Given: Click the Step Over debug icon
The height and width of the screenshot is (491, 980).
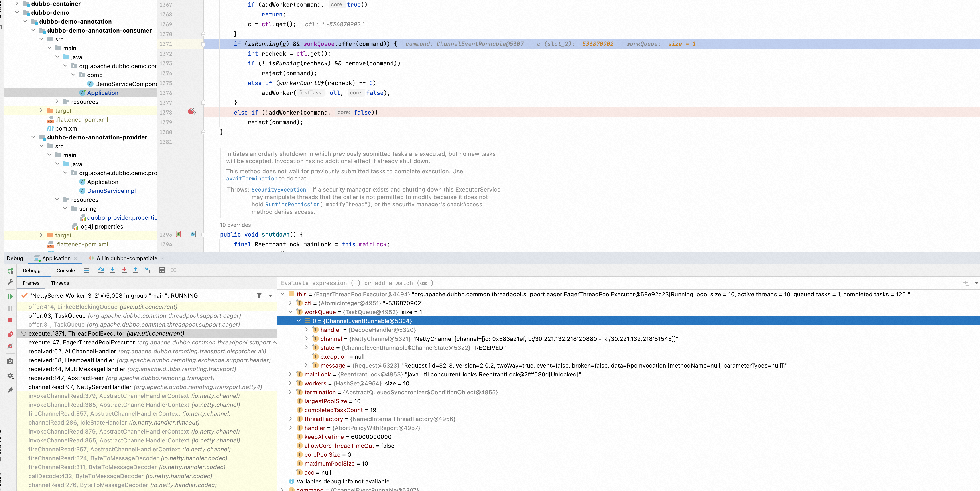Looking at the screenshot, I should [101, 270].
